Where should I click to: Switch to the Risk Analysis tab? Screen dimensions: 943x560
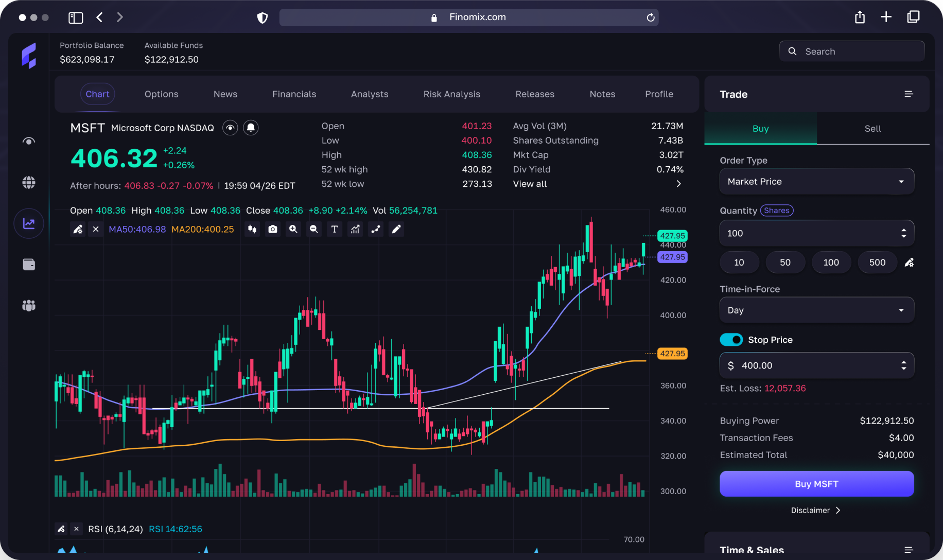(451, 94)
